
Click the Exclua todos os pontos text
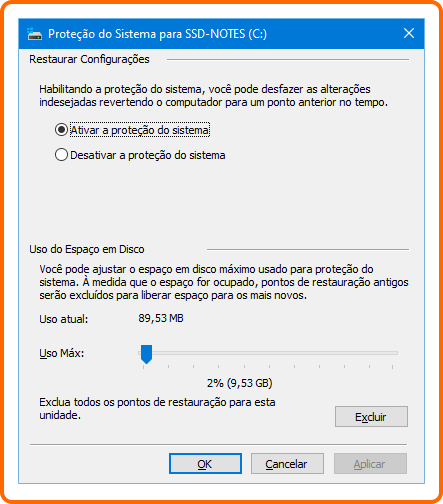point(157,409)
